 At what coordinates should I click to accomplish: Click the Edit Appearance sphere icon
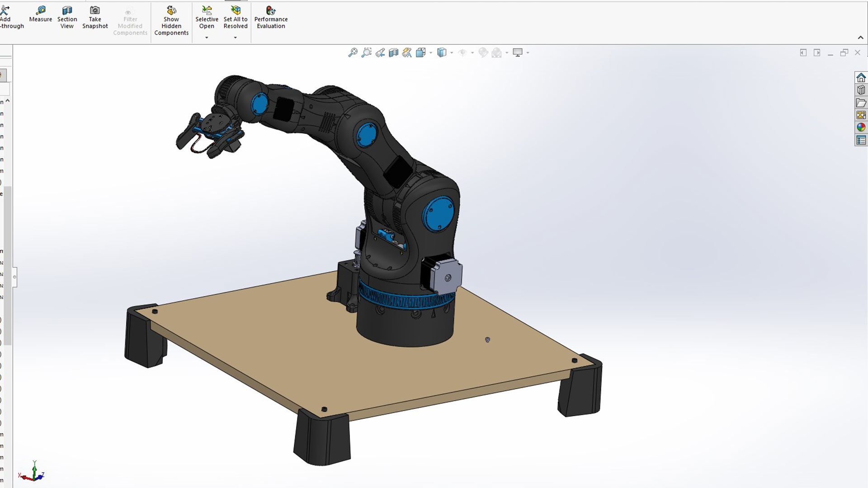tap(483, 53)
